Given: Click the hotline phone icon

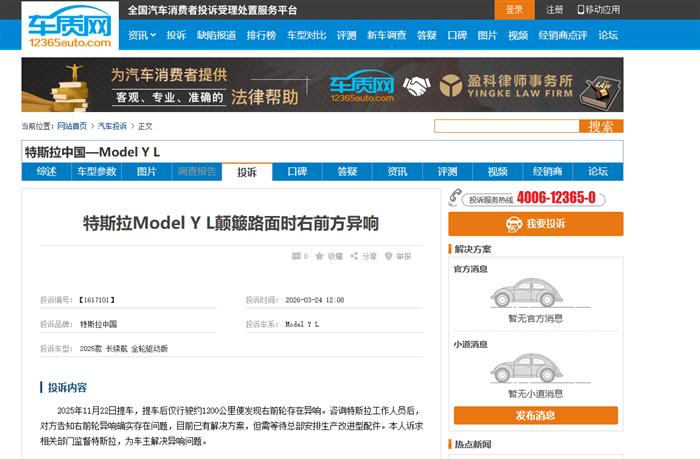Looking at the screenshot, I should pyautogui.click(x=455, y=197).
